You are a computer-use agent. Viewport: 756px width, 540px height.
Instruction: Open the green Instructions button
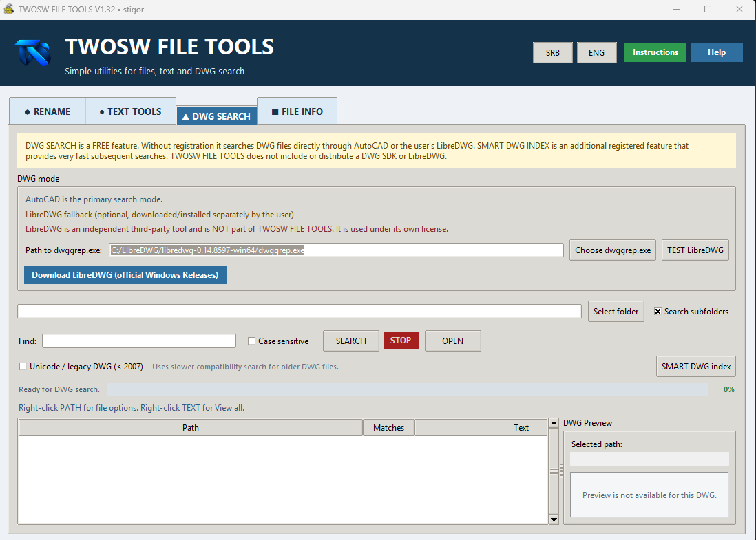[x=655, y=52]
